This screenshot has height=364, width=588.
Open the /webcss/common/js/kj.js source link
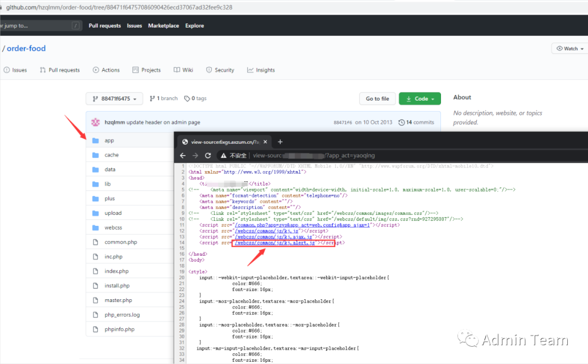click(267, 231)
